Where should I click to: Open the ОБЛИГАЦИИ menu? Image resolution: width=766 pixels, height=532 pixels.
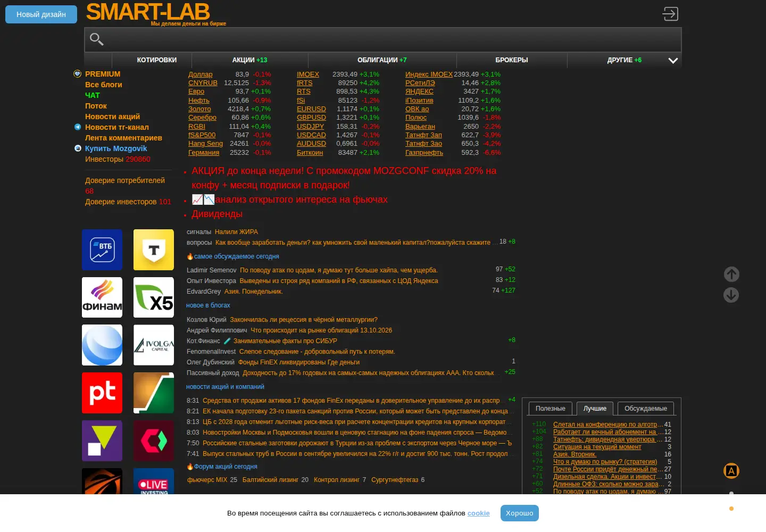382,60
